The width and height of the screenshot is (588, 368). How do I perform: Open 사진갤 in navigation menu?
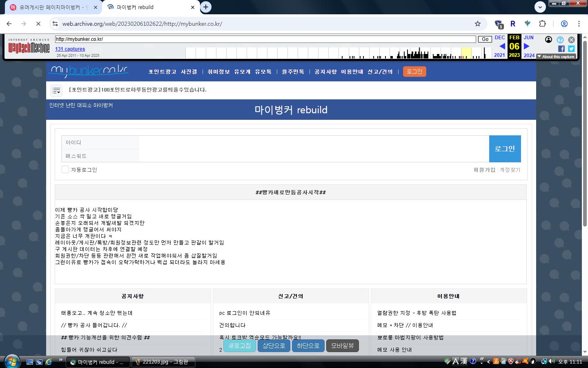coord(189,72)
